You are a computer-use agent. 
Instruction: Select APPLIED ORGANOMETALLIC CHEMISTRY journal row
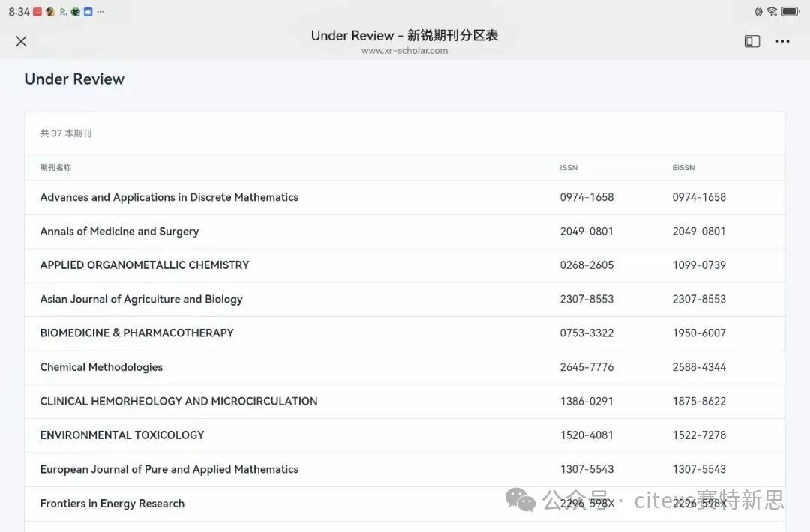tap(144, 265)
